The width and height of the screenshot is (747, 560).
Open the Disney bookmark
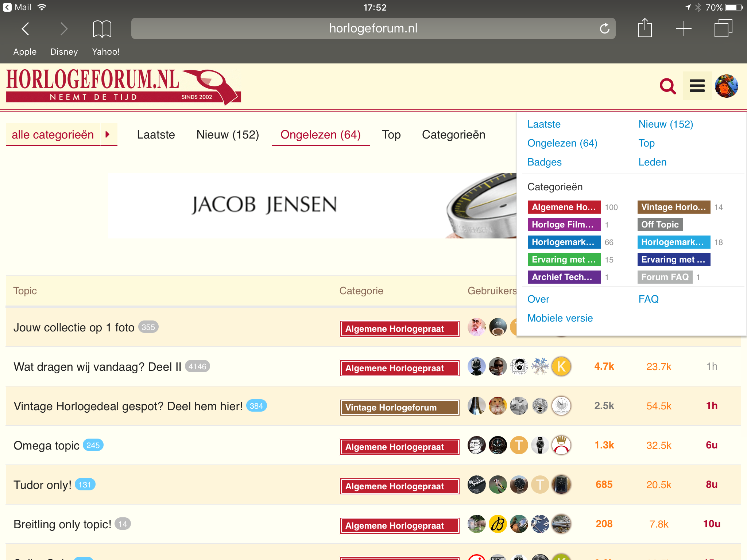[x=64, y=52]
